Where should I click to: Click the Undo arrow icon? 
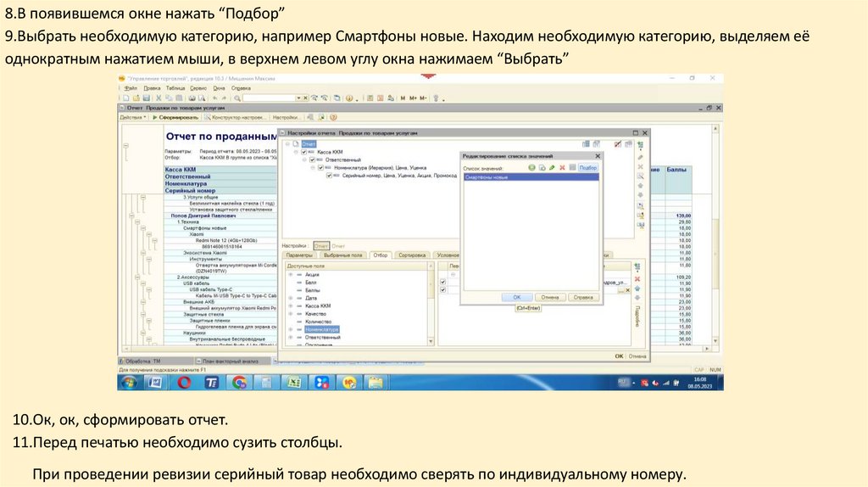pyautogui.click(x=214, y=98)
